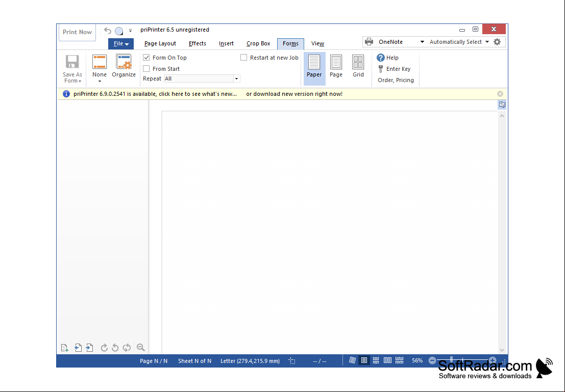
Task: Enable Restart at new Job checkbox
Action: click(243, 58)
